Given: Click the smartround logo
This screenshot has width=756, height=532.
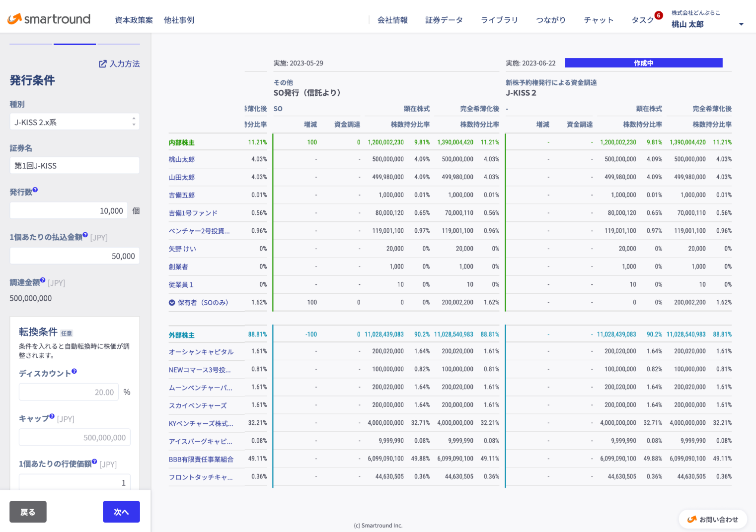Looking at the screenshot, I should click(49, 19).
